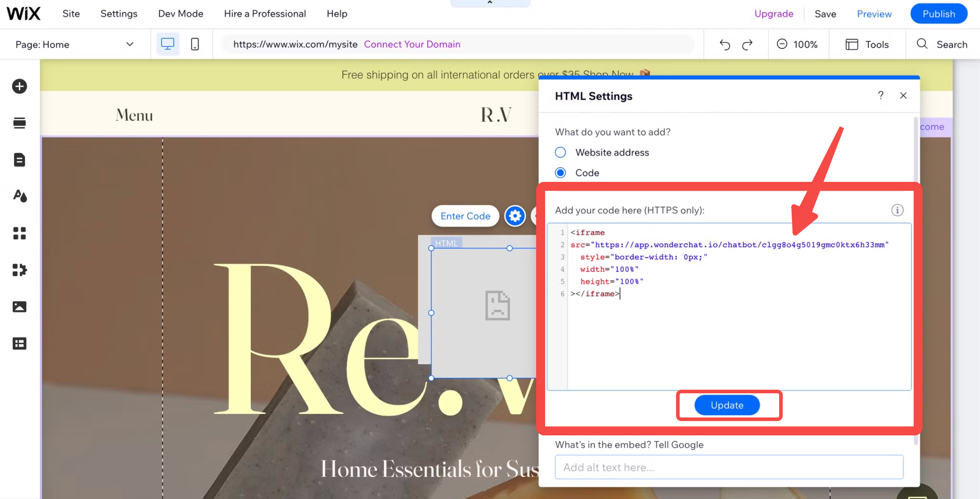Click the blue gear settings icon

click(x=515, y=216)
